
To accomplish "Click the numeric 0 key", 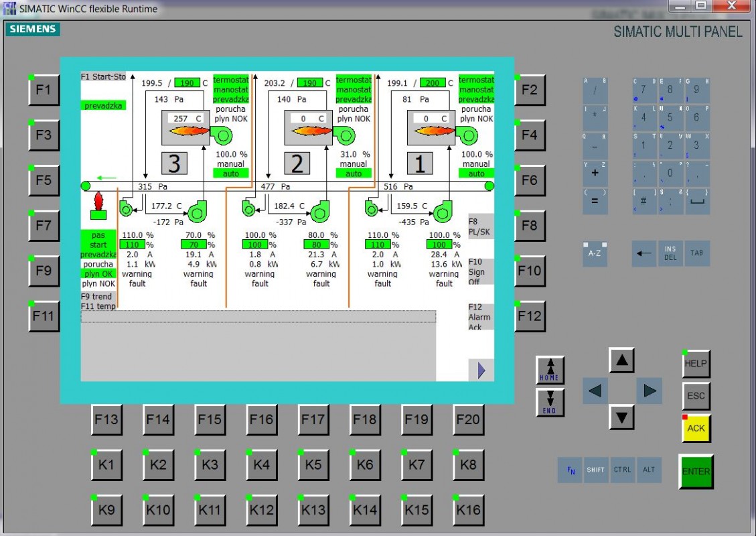I will coord(670,174).
